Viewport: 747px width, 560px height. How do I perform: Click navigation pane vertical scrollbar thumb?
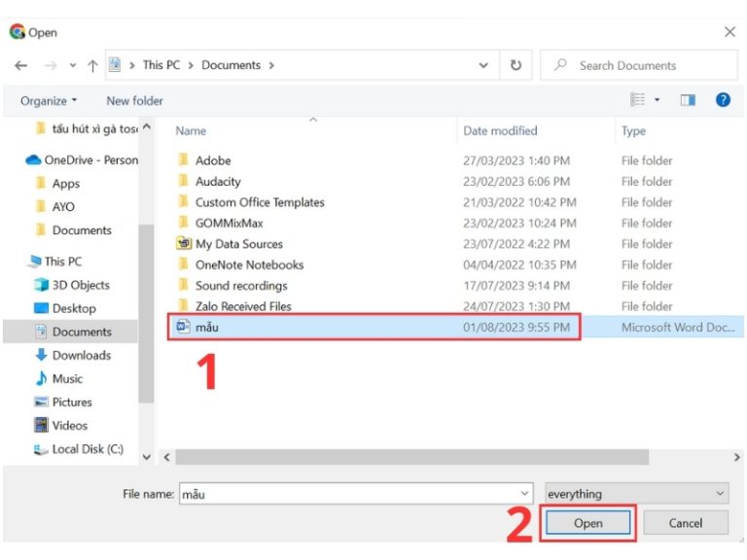[x=146, y=313]
